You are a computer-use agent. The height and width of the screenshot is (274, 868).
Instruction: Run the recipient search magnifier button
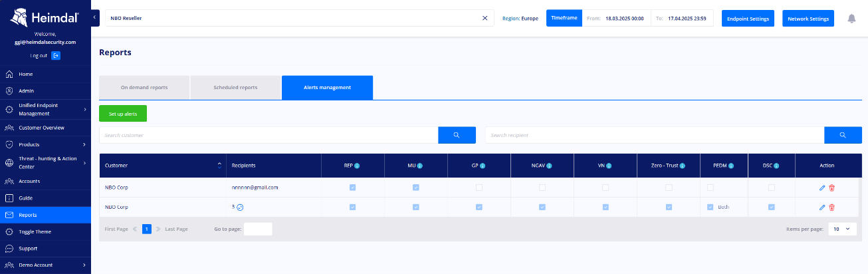[x=843, y=135]
